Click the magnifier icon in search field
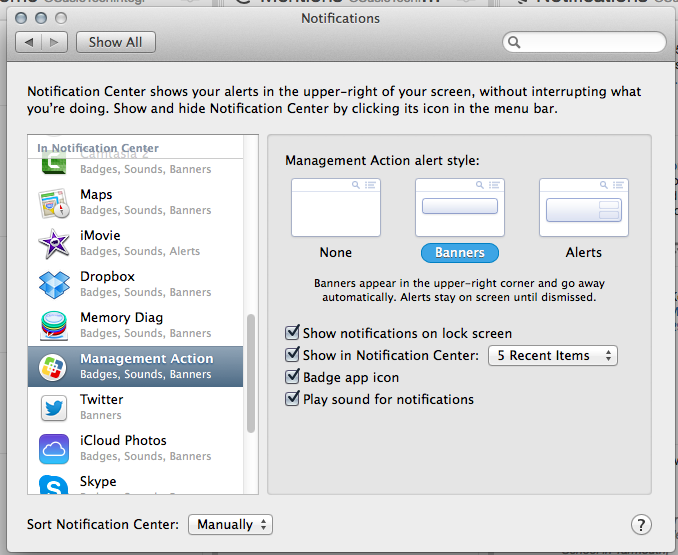The width and height of the screenshot is (678, 555). point(514,42)
